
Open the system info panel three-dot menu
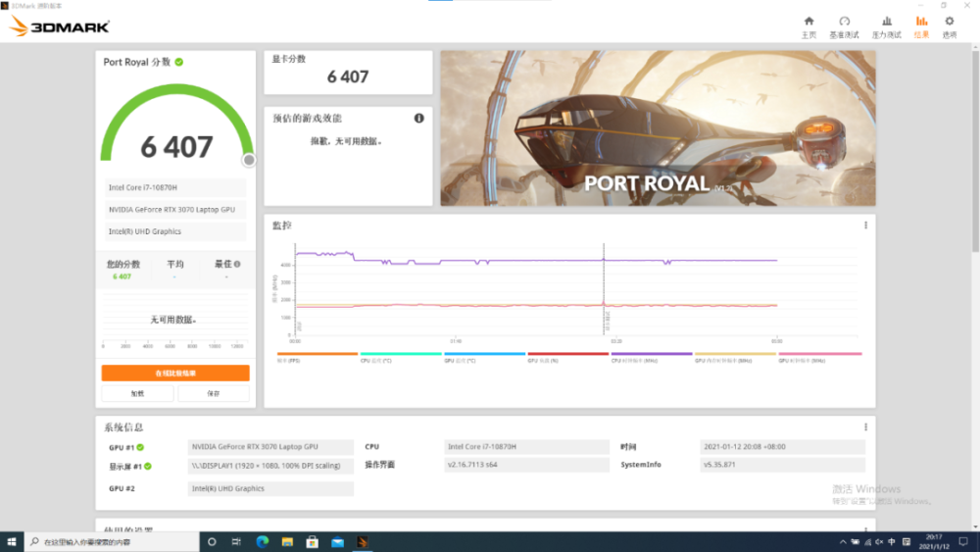[x=865, y=427]
